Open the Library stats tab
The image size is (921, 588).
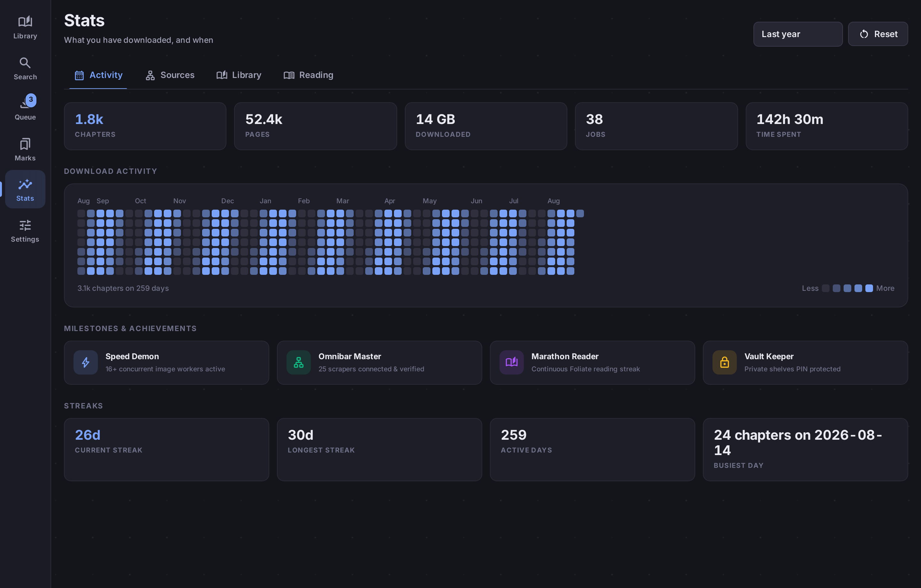click(x=239, y=75)
